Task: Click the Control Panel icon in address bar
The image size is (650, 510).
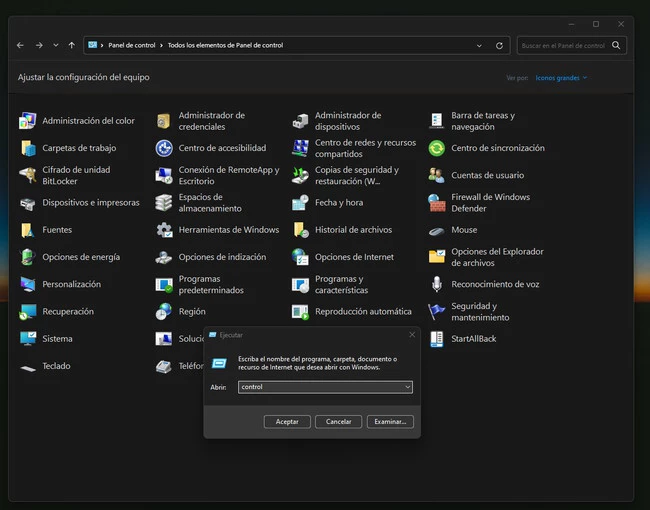Action: click(x=92, y=45)
